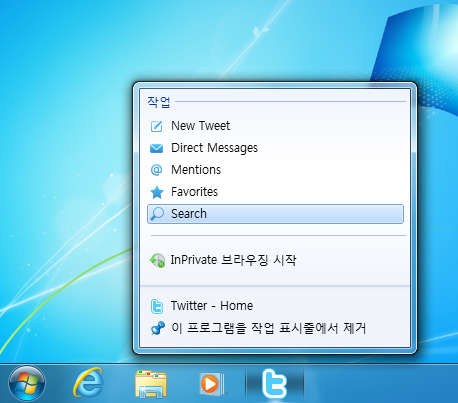Click the Favorites star icon
Image resolution: width=458 pixels, height=403 pixels.
click(x=157, y=192)
